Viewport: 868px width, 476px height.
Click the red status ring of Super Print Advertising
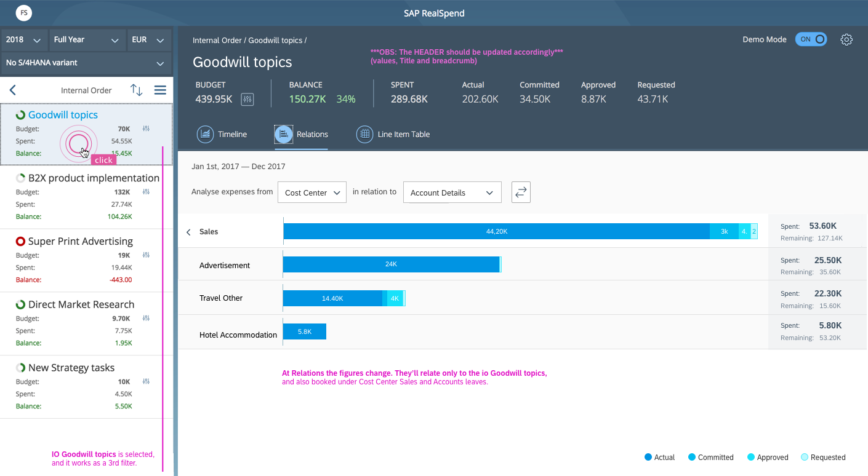tap(20, 242)
